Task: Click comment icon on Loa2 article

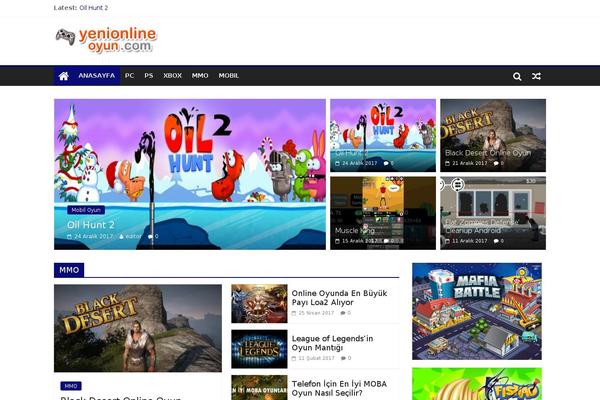Action: (x=343, y=313)
